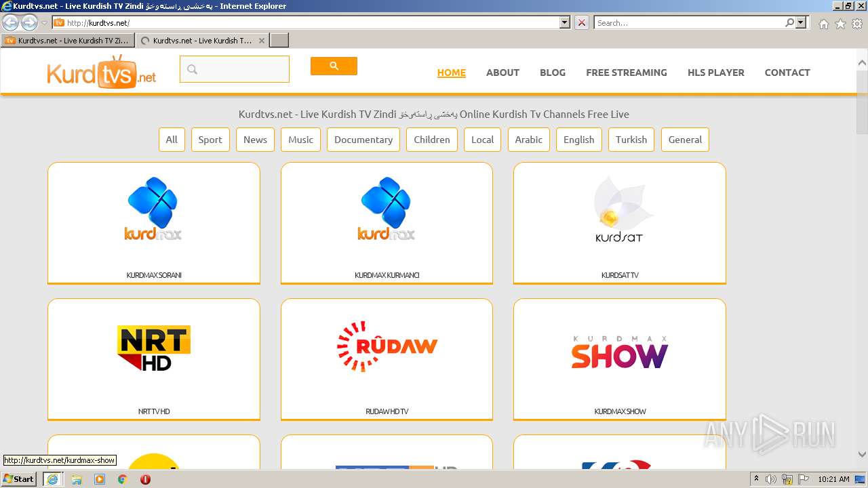The image size is (868, 488).
Task: Filter channels by Sport
Action: 210,140
